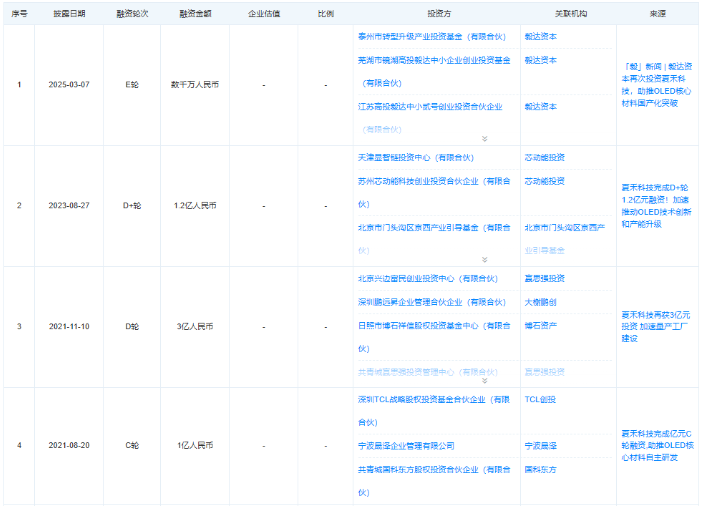Open the 夏禾科技完成亿元C轮融资 news source
Viewport: 703px width, 509px height.
tap(657, 446)
